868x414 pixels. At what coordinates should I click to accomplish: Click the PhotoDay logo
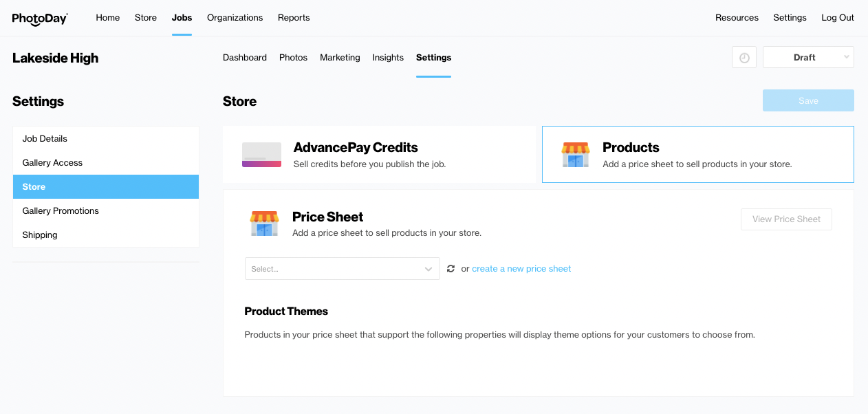pos(40,19)
